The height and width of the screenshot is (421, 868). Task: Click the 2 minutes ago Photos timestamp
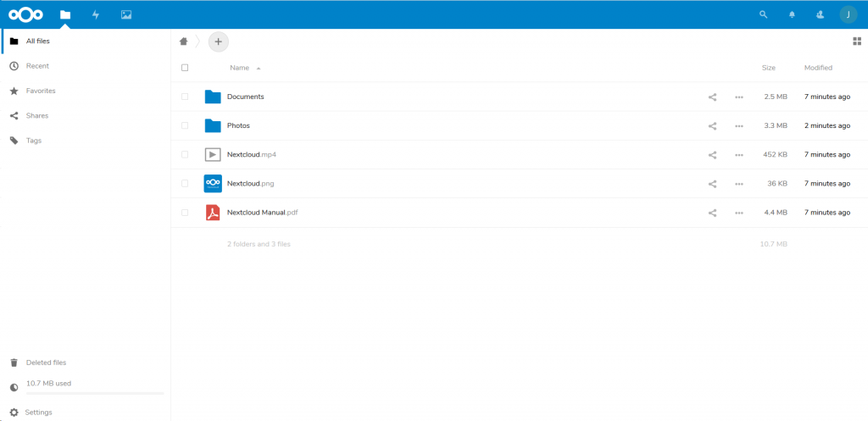click(827, 125)
